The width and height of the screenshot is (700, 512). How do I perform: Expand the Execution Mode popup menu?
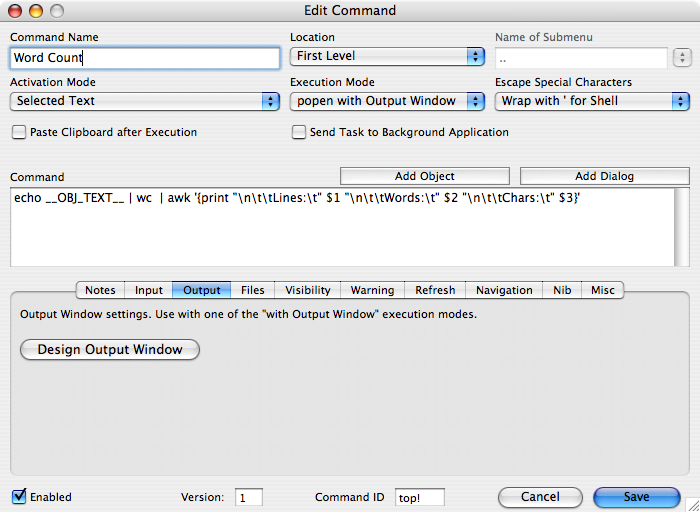[x=387, y=101]
